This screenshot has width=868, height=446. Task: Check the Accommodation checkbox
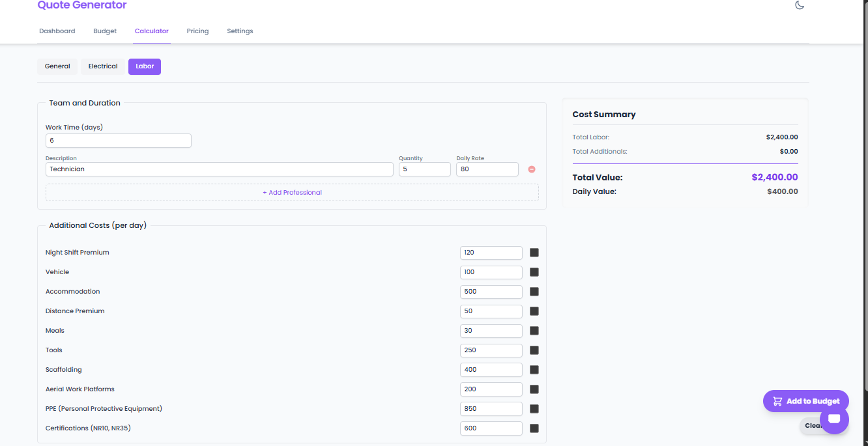(x=534, y=292)
